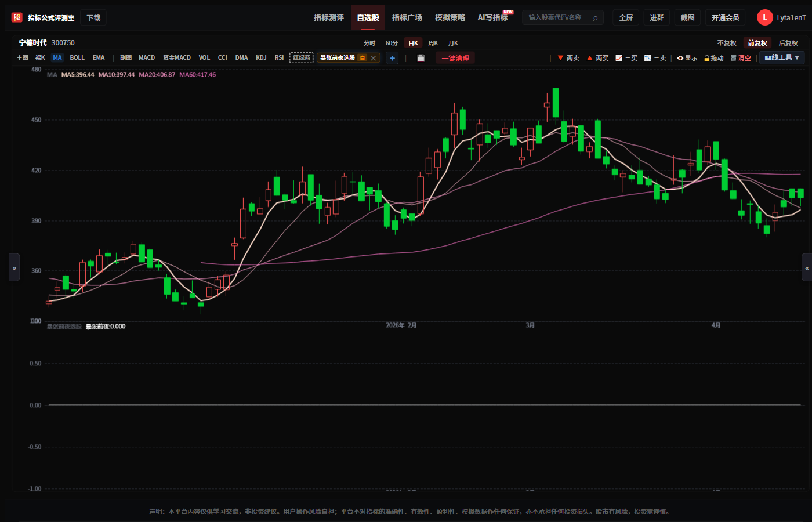The width and height of the screenshot is (812, 522).
Task: Open the 画线工具 dropdown
Action: click(782, 57)
